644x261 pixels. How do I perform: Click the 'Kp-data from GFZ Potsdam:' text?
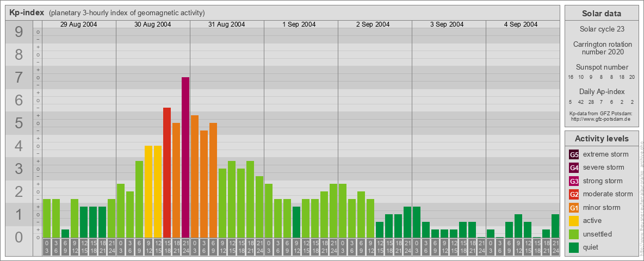600,113
